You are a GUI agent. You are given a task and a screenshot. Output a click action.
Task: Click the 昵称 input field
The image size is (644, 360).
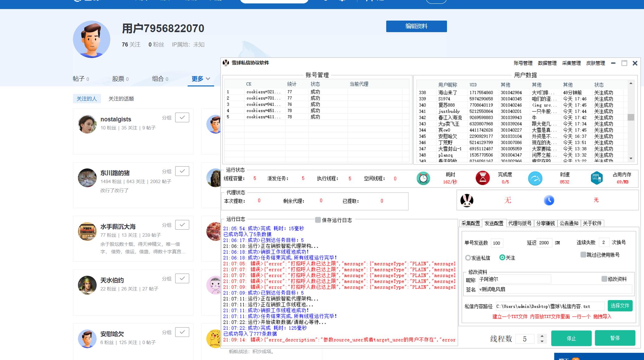click(514, 279)
